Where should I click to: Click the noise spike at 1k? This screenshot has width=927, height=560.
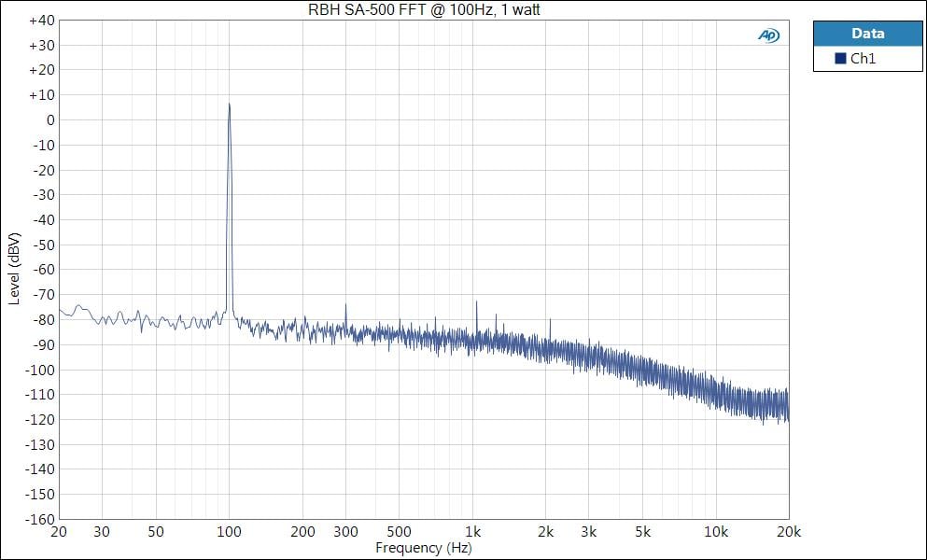[476, 302]
